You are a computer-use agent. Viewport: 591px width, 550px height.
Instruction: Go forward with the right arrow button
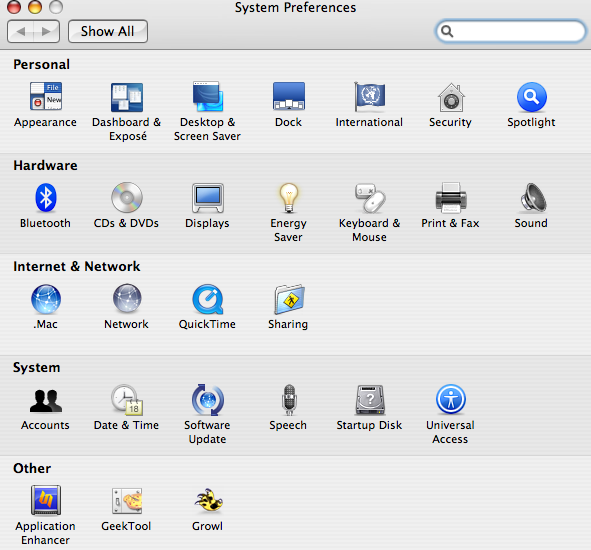coord(46,31)
